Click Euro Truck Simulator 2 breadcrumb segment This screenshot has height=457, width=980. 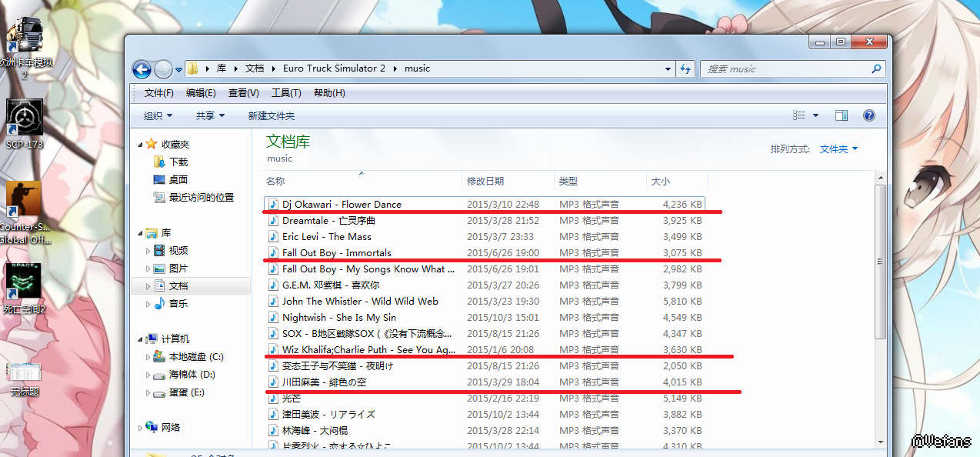(334, 68)
